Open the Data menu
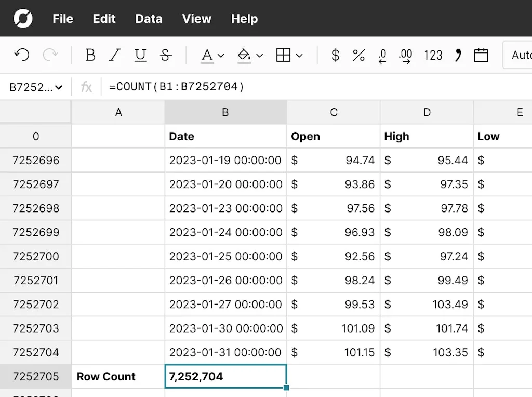532x397 pixels. 149,19
